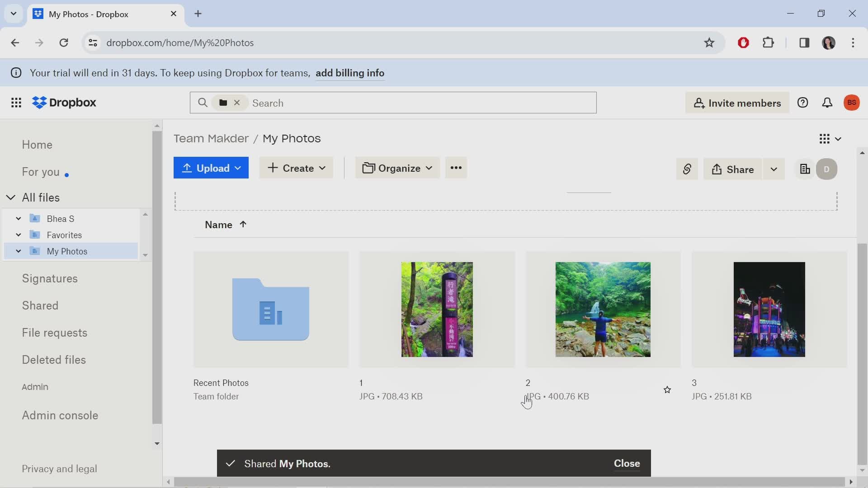Open photo 2 waterfall thumbnail

tap(603, 310)
